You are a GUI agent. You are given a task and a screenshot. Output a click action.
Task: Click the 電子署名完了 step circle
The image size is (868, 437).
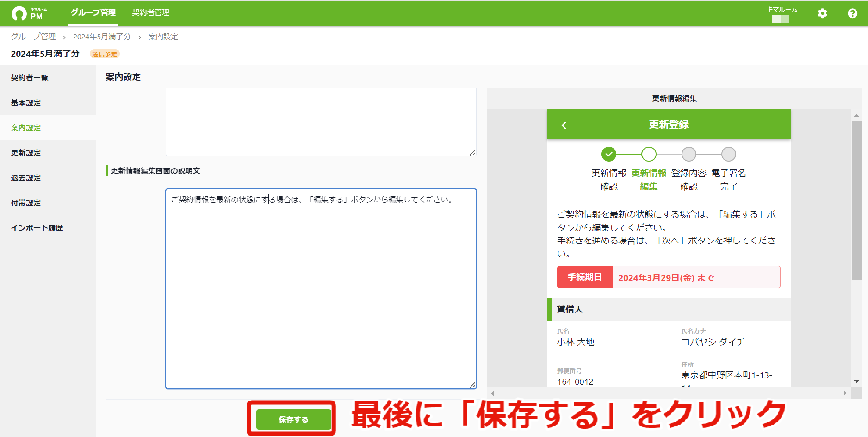click(x=728, y=154)
